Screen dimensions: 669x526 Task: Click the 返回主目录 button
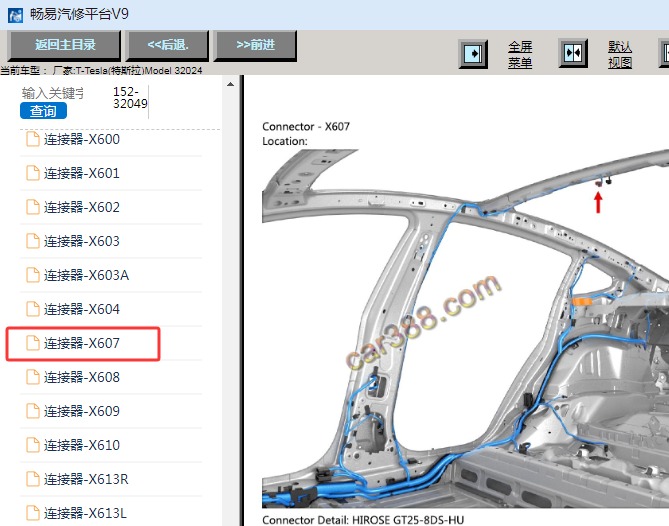pyautogui.click(x=64, y=45)
